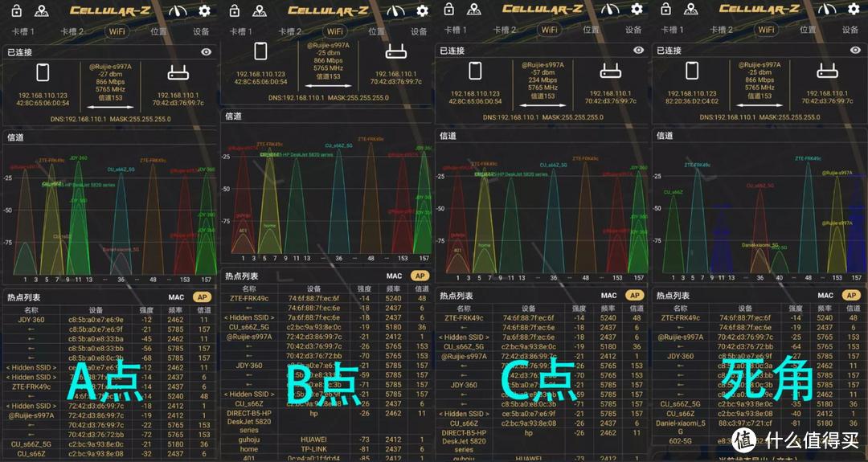Select home TP-LINK row in second screenshot
Viewport: 868px width, 462px height.
327,449
